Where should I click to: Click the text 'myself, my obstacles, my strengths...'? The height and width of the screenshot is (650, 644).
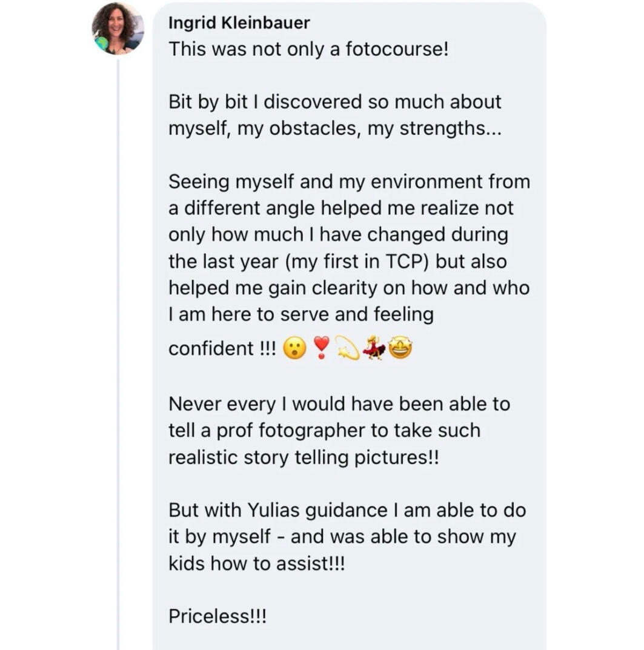(335, 128)
